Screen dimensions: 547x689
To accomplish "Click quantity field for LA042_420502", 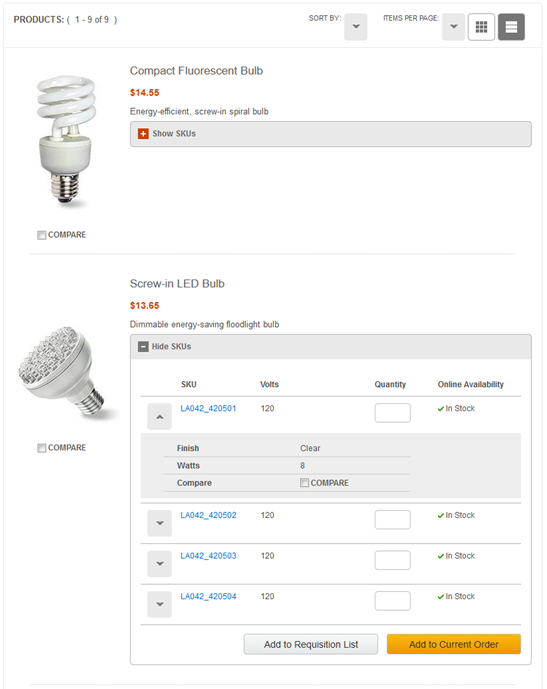I will pos(393,519).
